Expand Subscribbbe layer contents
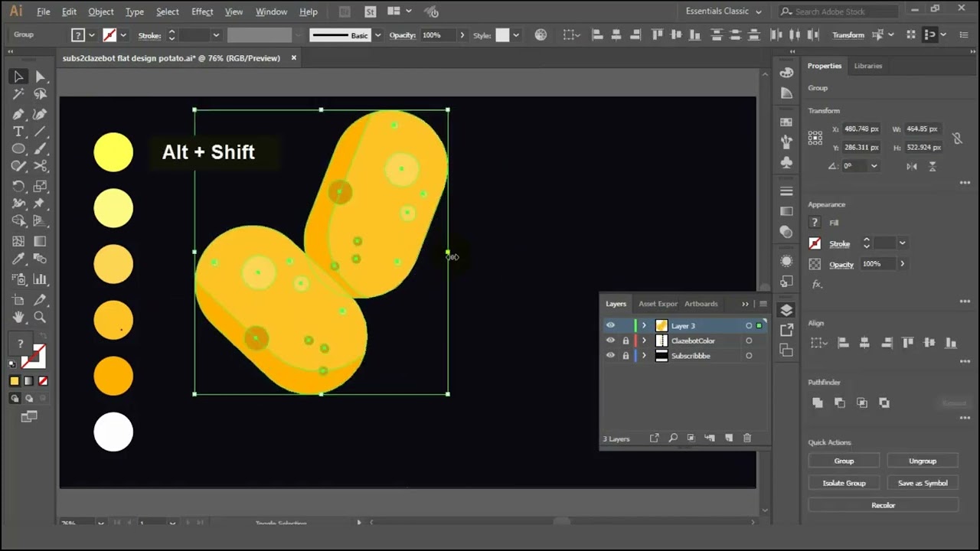 pos(644,355)
